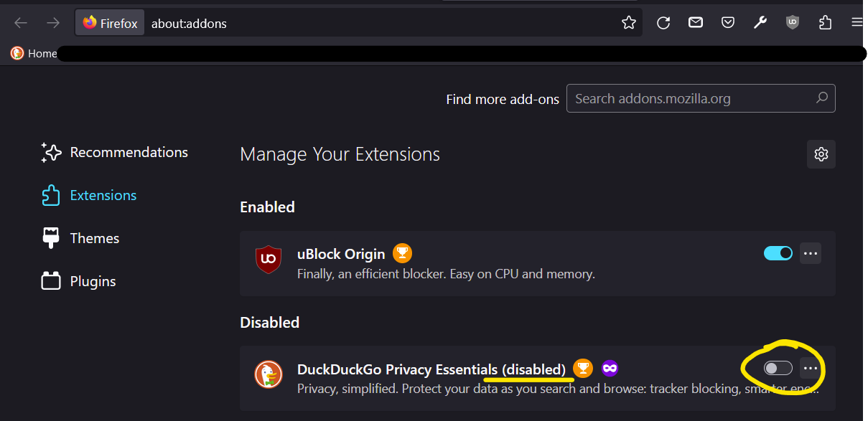Open the uBlock Origin extension details
Screen dimensions: 868x421
(x=341, y=254)
